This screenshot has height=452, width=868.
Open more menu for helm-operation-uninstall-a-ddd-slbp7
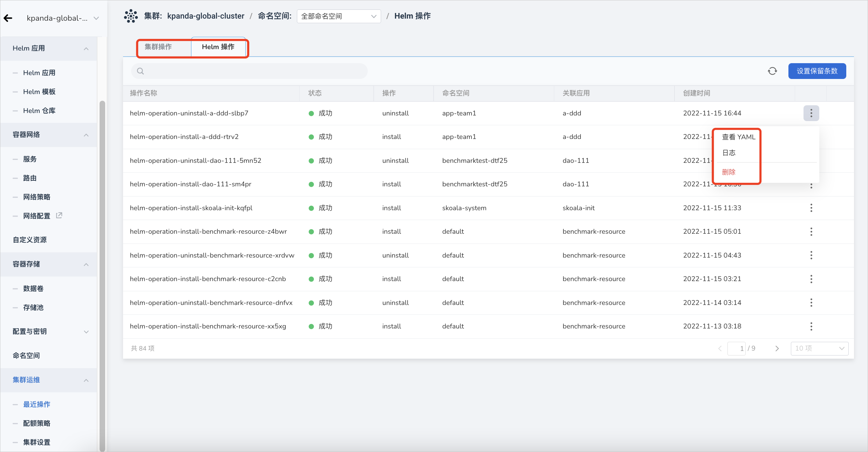pos(811,113)
